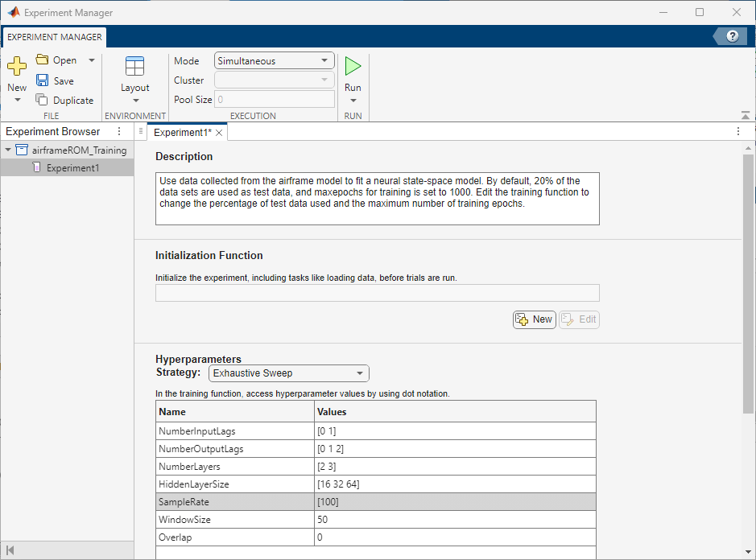Select the EXPERIMENT MANAGER ribbon tab
Screen dimensions: 756x560
(53, 37)
